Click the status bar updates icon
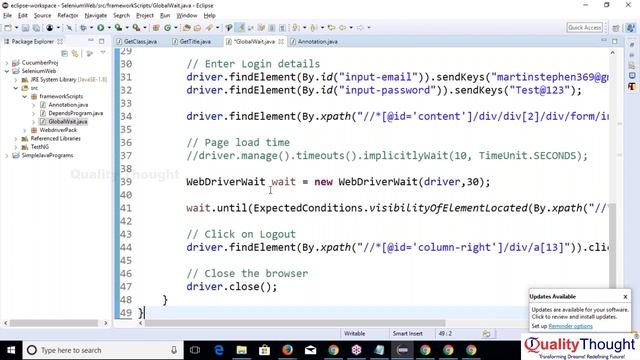The height and width of the screenshot is (360, 640). [x=486, y=333]
